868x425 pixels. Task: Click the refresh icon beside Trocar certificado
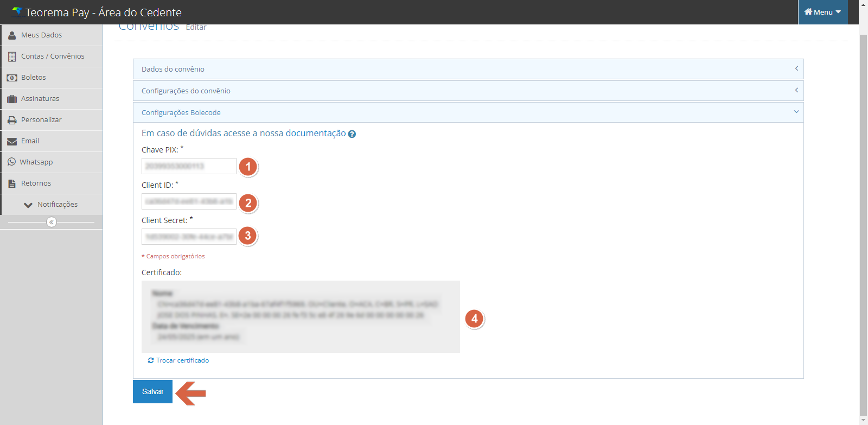[151, 360]
